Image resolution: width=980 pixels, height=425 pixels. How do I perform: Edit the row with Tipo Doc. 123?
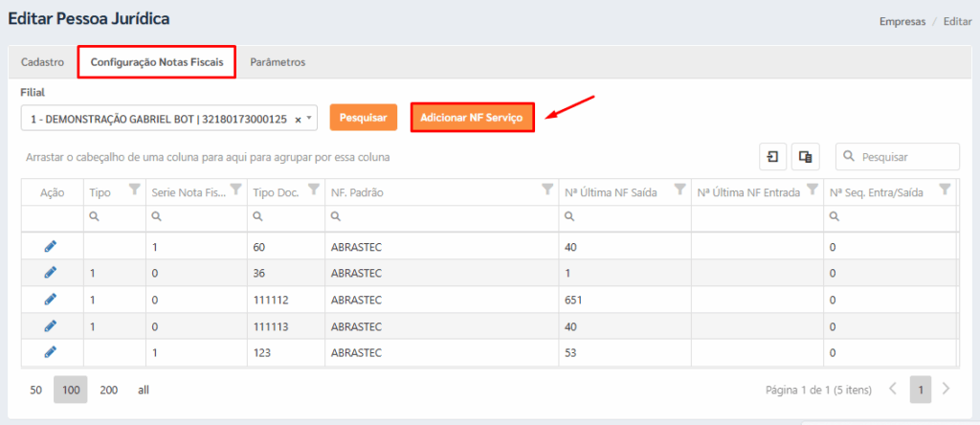pyautogui.click(x=51, y=352)
